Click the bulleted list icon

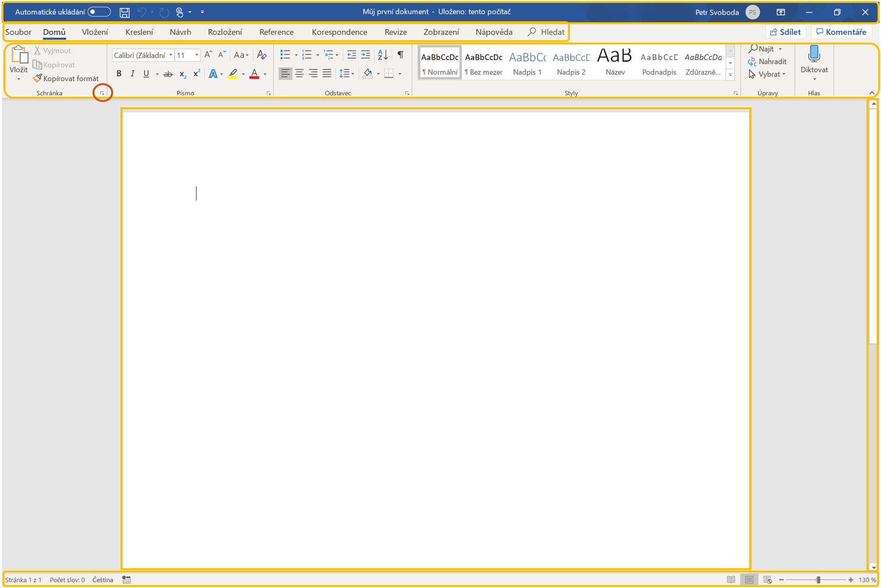coord(285,55)
